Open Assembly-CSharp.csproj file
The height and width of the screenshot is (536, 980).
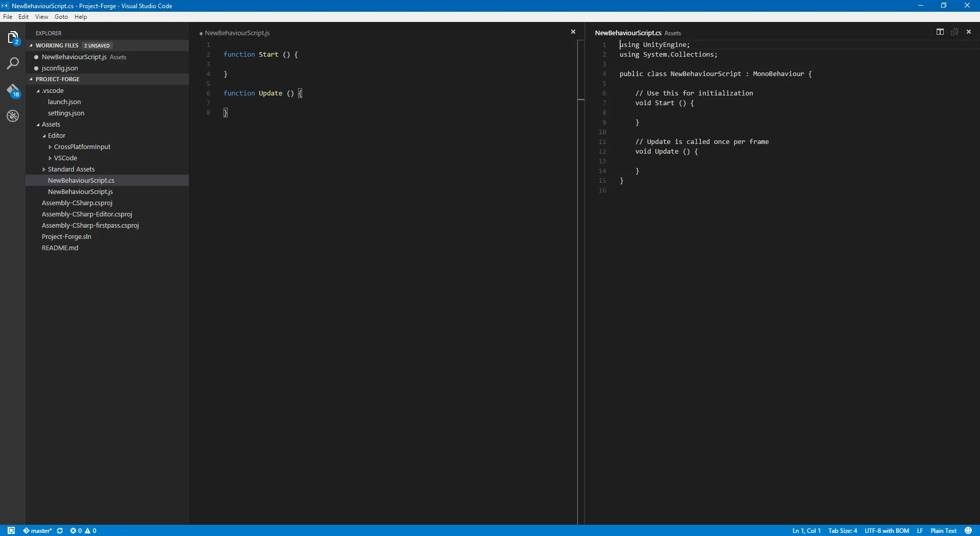click(107, 203)
